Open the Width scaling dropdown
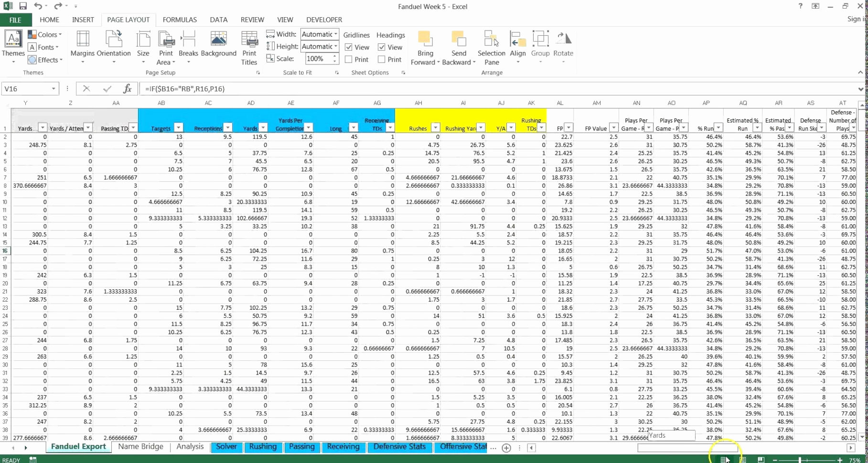Viewport: 868px width, 463px height. 335,34
